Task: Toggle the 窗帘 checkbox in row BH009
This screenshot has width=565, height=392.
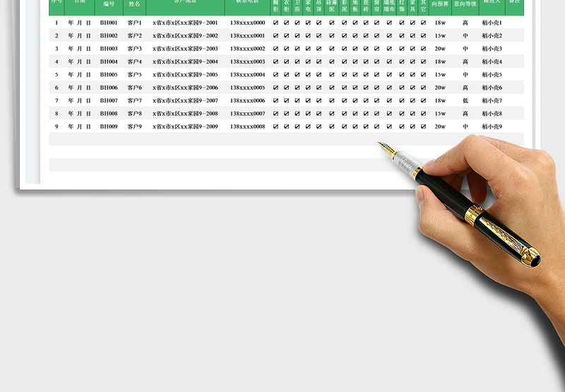Action: tap(376, 126)
